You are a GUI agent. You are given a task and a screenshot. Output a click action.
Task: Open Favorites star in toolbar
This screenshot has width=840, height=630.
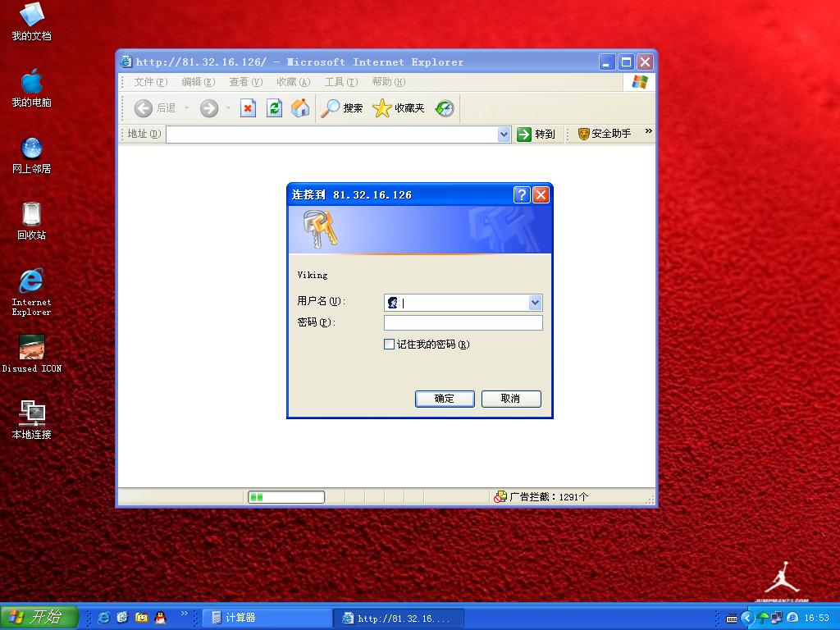point(399,108)
